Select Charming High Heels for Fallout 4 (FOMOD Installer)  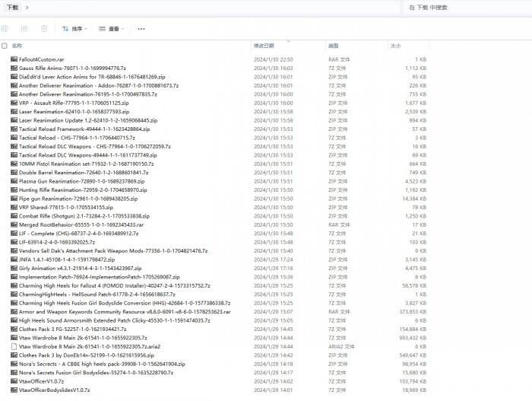click(x=114, y=285)
